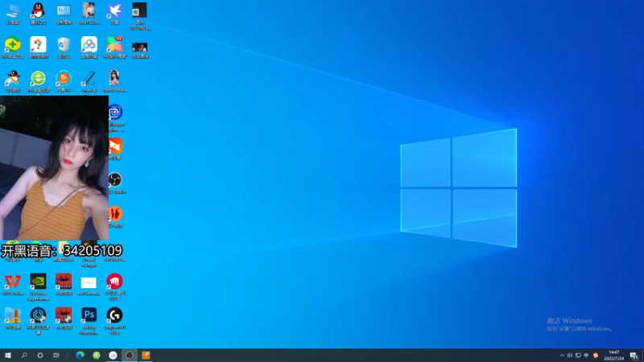Open taskbar search magnifier
Screen dimensions: 644x362
coord(24,356)
